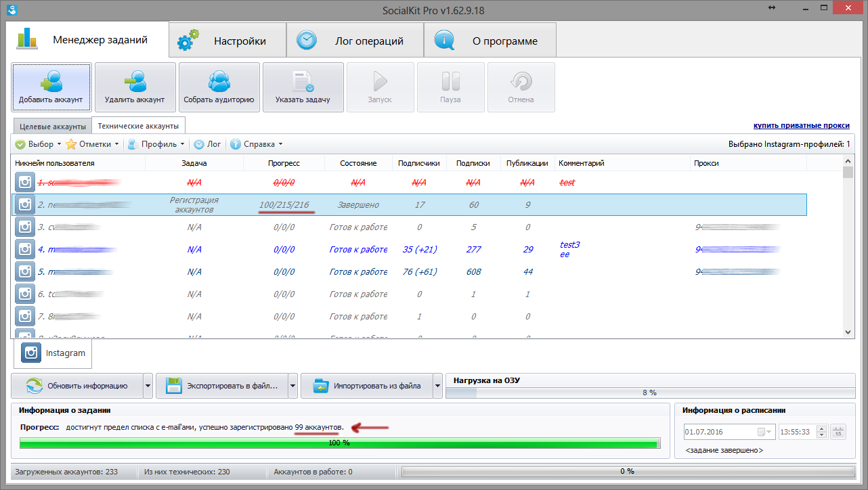Open the Профиль dropdown menu
Viewport: 868px width, 490px height.
(x=156, y=144)
